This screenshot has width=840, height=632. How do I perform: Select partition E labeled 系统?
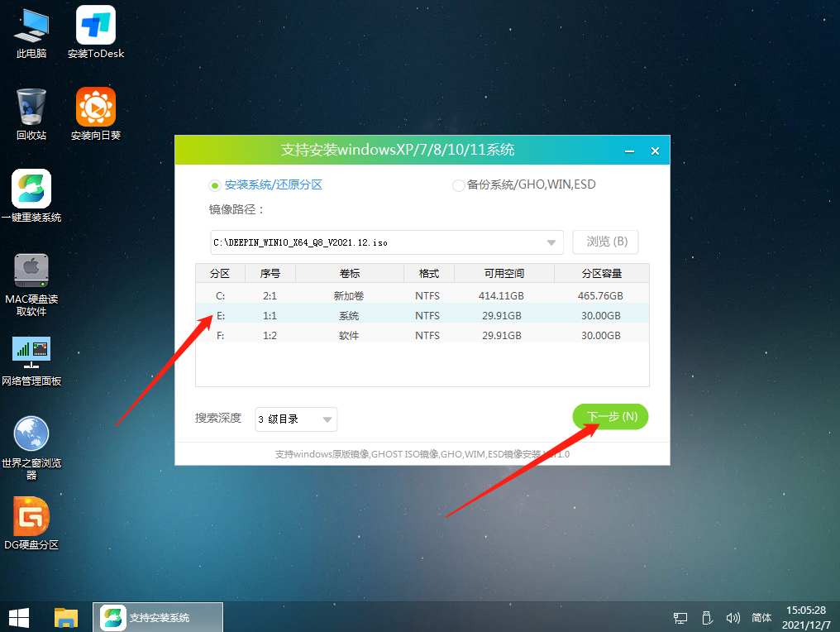[347, 315]
